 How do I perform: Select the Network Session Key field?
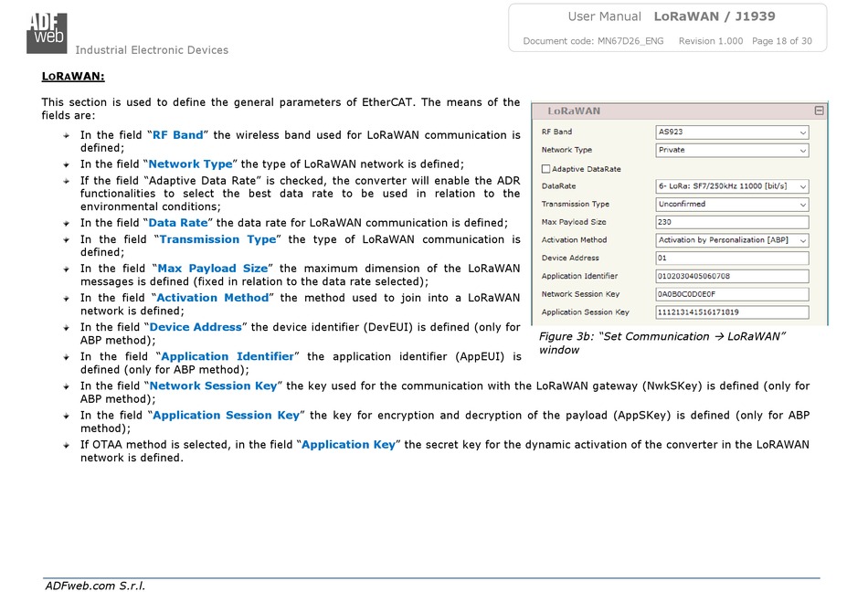coord(732,294)
